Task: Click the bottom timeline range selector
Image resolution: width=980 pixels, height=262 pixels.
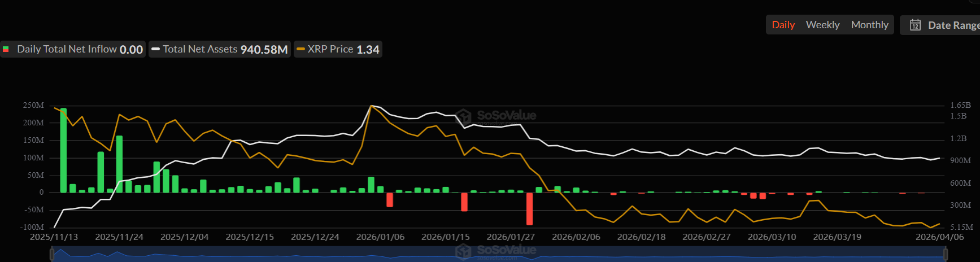Action: [499, 254]
